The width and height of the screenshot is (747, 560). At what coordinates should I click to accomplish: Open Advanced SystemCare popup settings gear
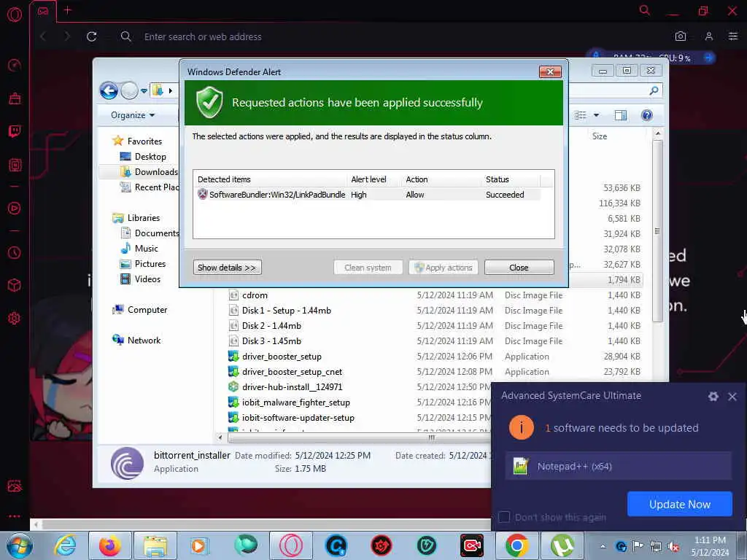713,396
